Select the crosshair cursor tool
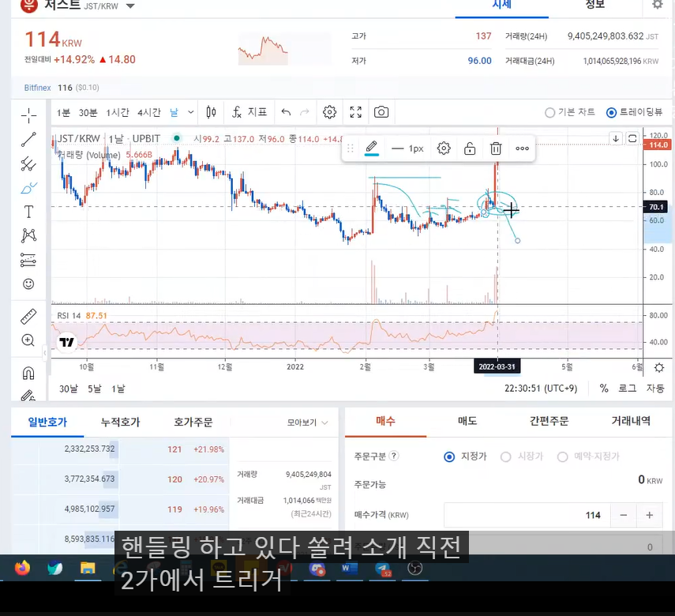The image size is (675, 616). click(x=28, y=115)
